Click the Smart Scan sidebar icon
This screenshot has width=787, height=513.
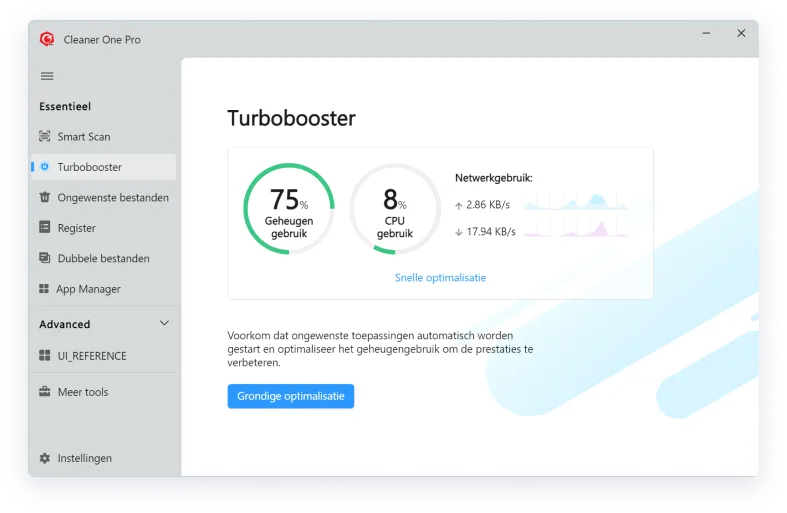tap(45, 137)
